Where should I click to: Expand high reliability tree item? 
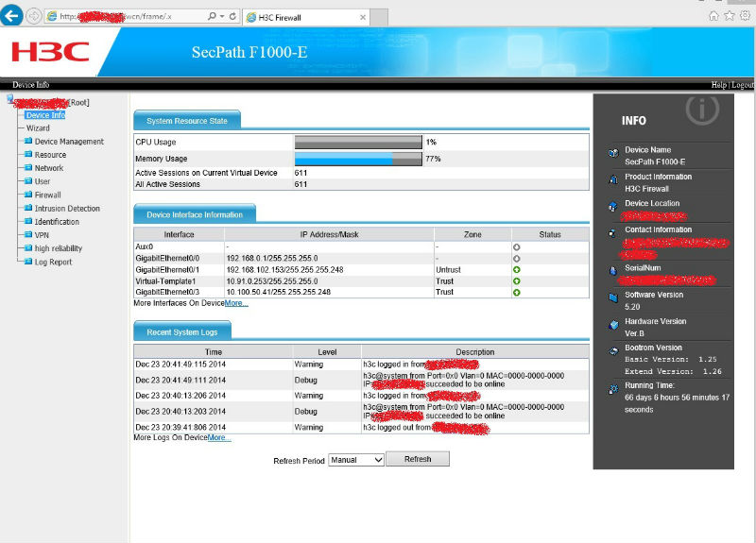click(58, 248)
